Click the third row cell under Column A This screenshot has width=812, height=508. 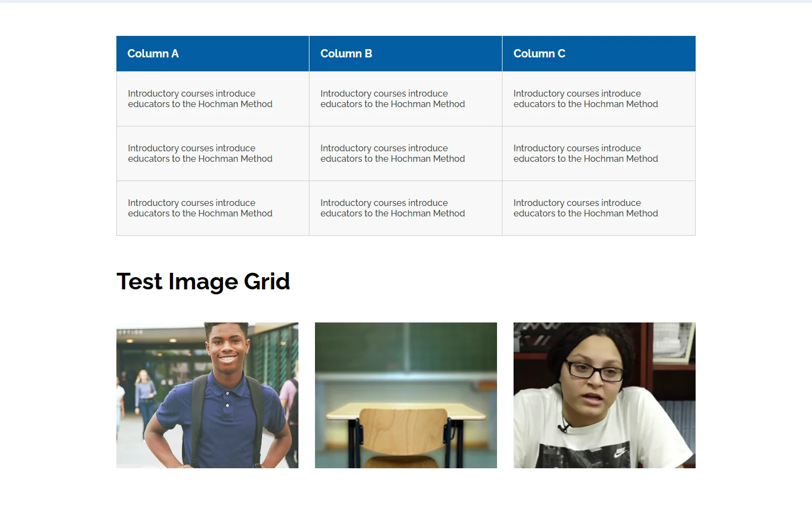point(212,208)
